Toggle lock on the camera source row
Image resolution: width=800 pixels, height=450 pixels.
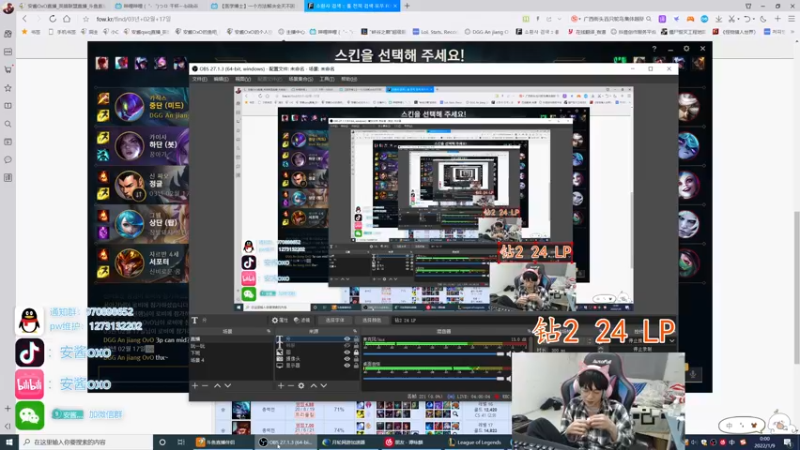click(x=356, y=359)
